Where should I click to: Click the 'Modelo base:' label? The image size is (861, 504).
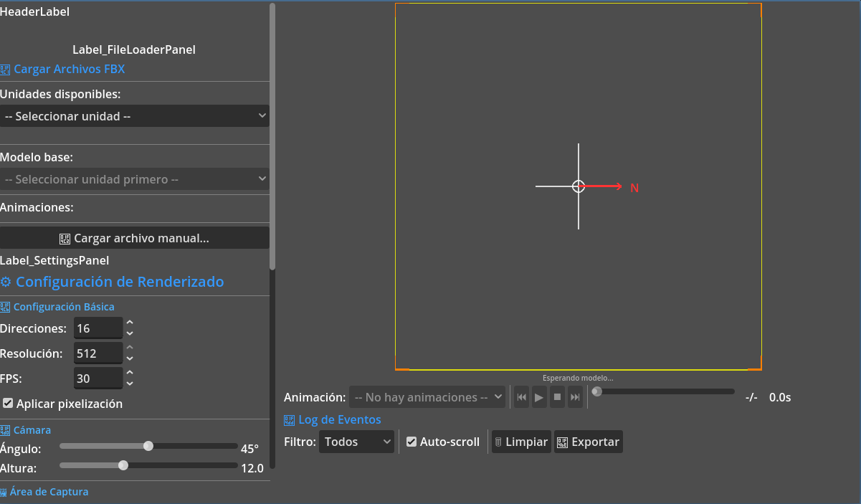tap(37, 158)
